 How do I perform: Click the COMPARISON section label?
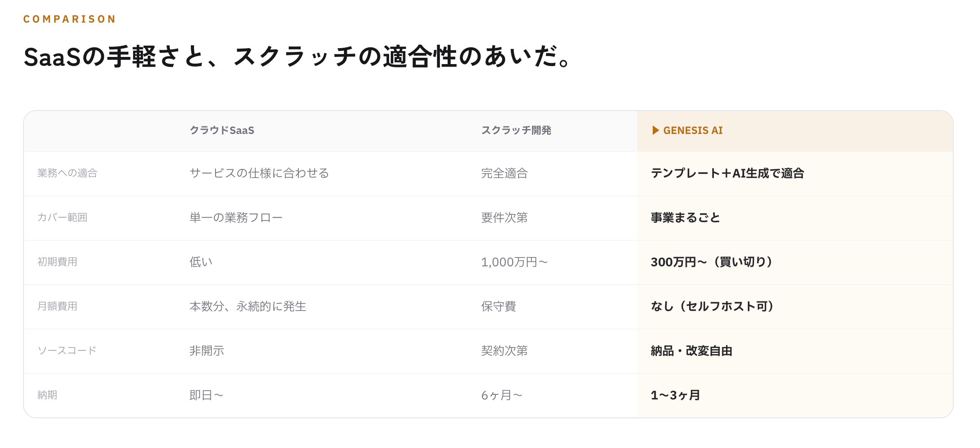point(69,19)
